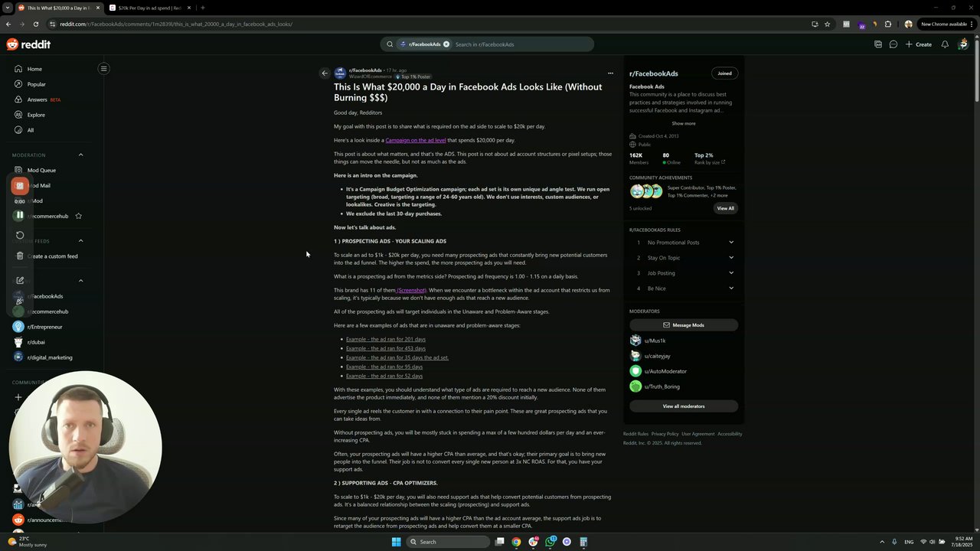This screenshot has width=980, height=551.
Task: Delete the recording with the trash icon
Action: [20, 256]
